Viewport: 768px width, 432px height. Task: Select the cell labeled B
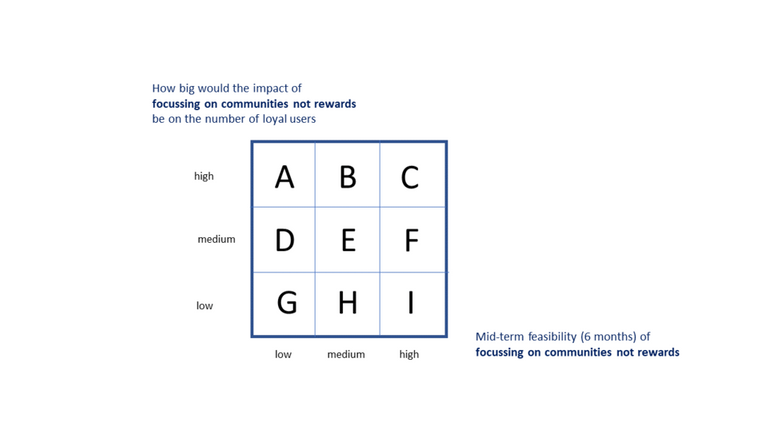347,176
